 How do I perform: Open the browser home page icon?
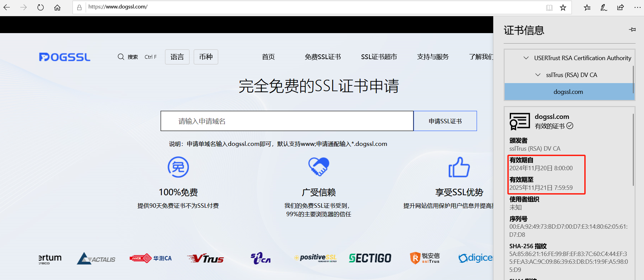tap(57, 7)
